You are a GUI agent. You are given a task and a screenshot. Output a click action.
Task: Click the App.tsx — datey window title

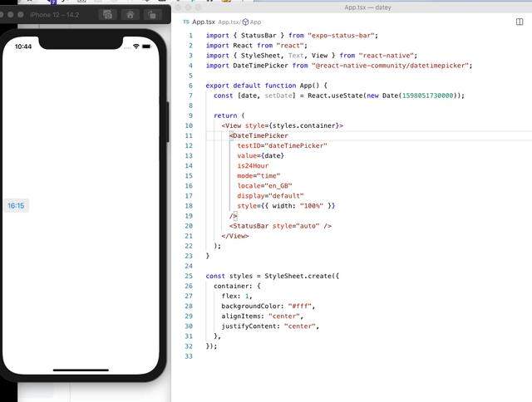point(367,7)
